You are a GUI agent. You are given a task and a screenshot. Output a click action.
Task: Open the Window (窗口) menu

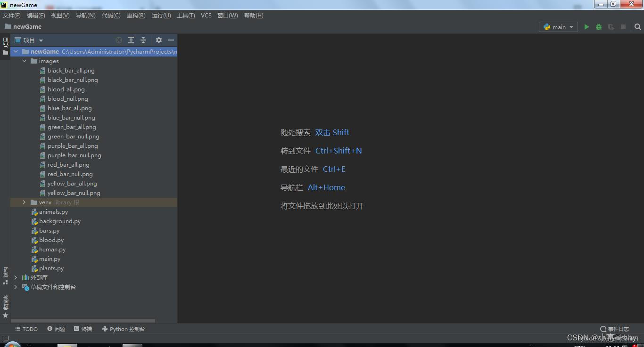pyautogui.click(x=227, y=16)
